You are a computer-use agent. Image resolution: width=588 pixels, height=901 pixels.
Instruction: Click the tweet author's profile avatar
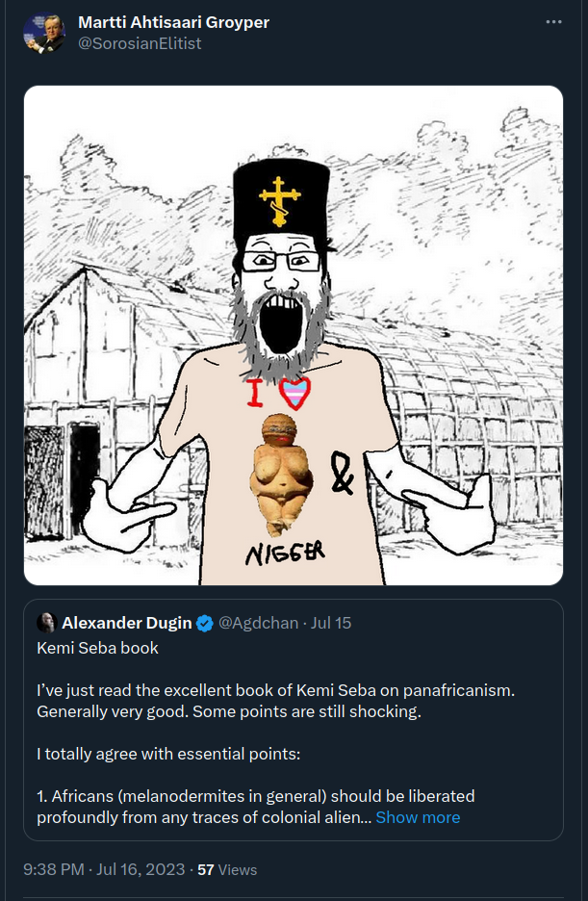tap(44, 33)
